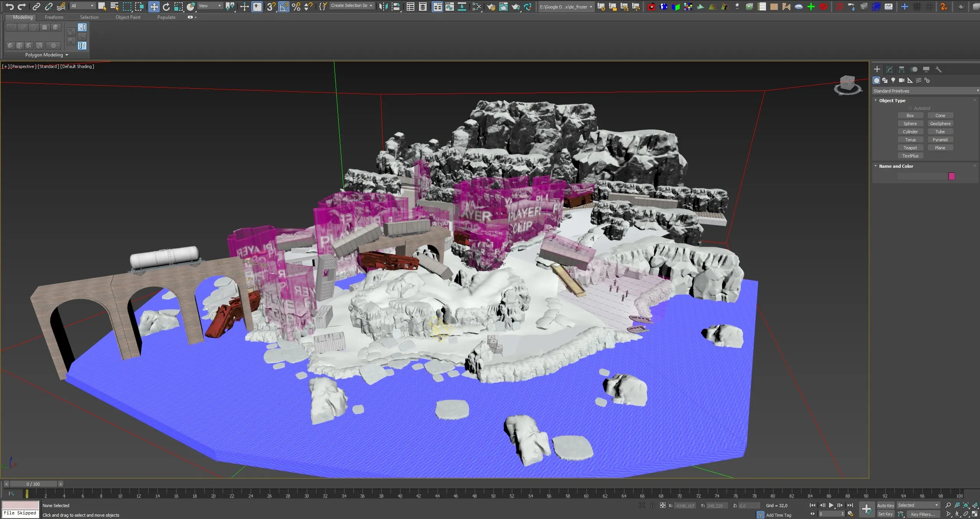
Task: Collapse the Object Type rollout
Action: (x=892, y=101)
